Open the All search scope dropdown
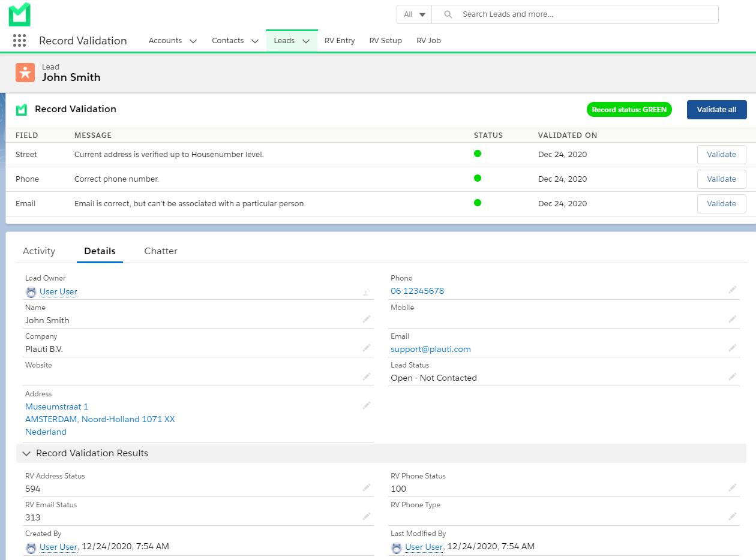 pyautogui.click(x=415, y=14)
